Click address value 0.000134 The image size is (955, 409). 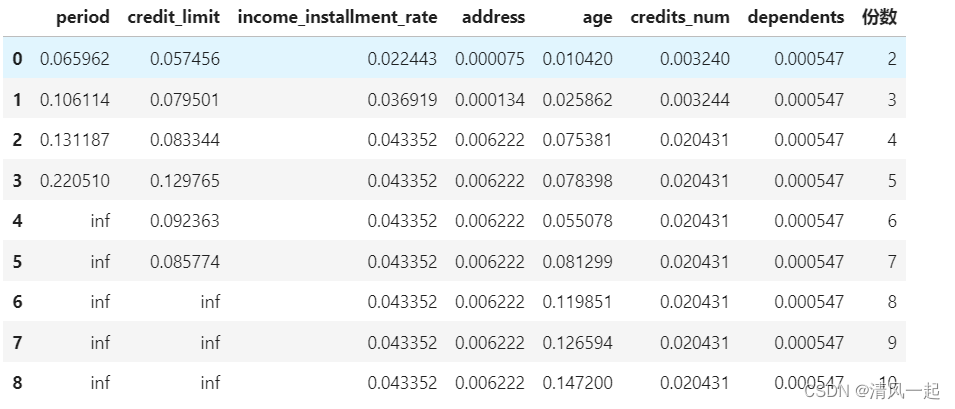[490, 99]
